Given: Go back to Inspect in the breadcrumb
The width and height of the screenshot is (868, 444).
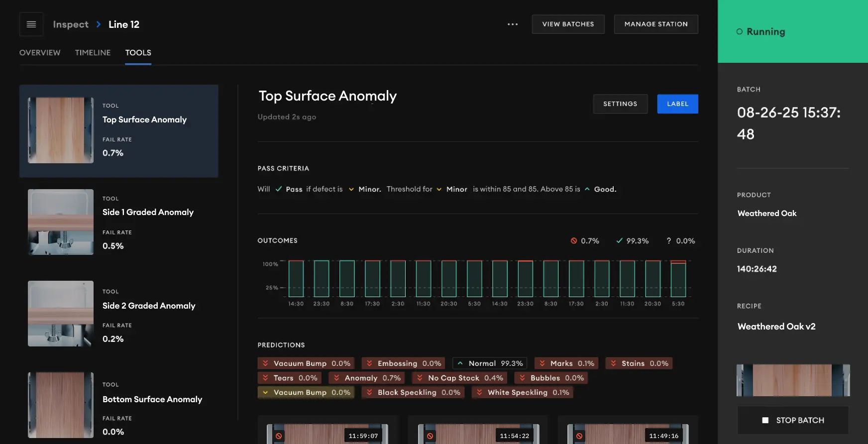Looking at the screenshot, I should point(71,24).
